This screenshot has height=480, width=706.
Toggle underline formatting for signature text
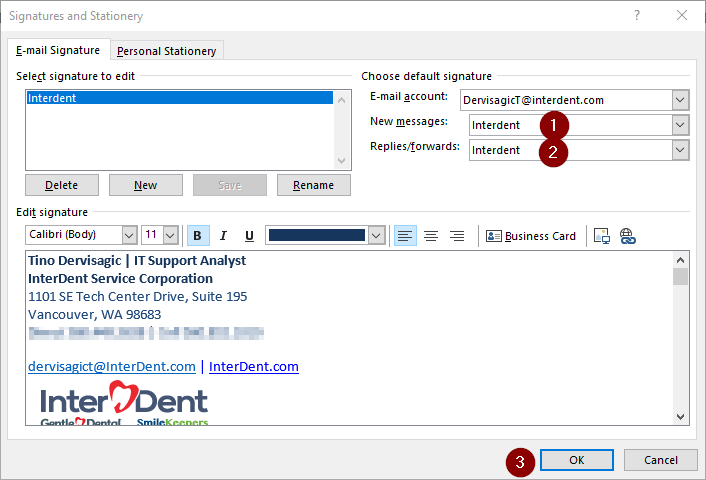click(x=249, y=235)
